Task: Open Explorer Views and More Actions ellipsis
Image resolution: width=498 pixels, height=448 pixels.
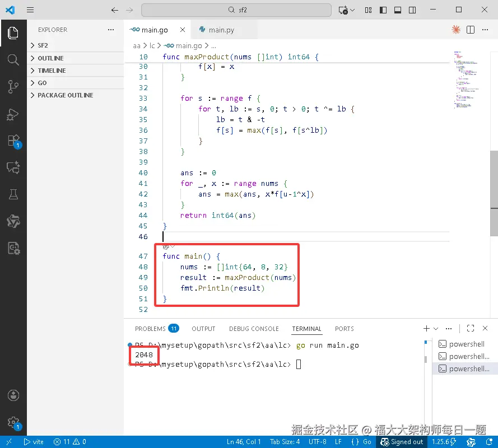Action: (x=111, y=30)
